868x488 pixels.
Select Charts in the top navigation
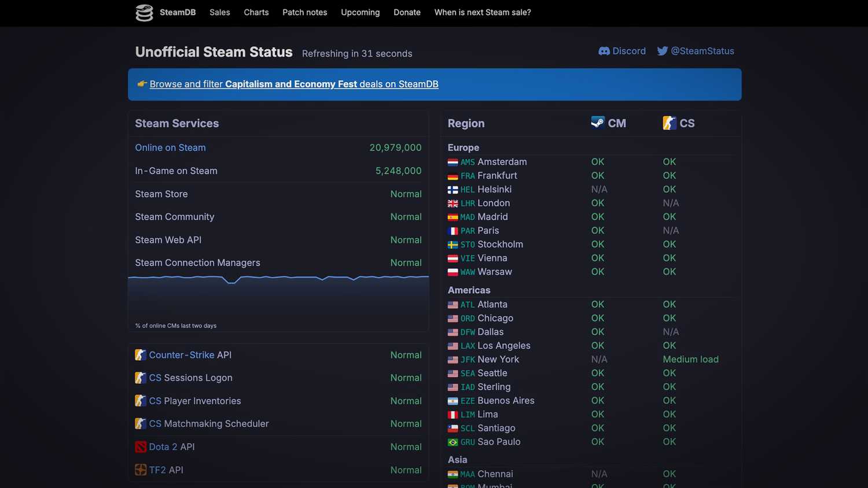pyautogui.click(x=256, y=12)
